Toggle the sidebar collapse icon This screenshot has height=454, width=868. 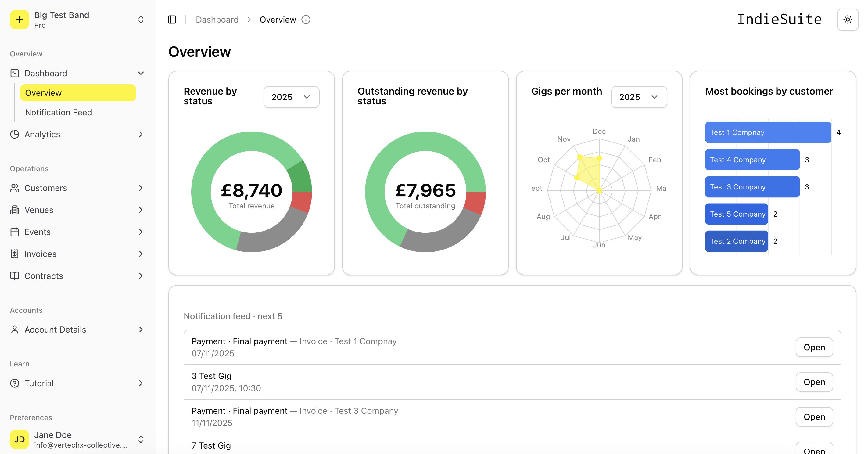point(172,20)
